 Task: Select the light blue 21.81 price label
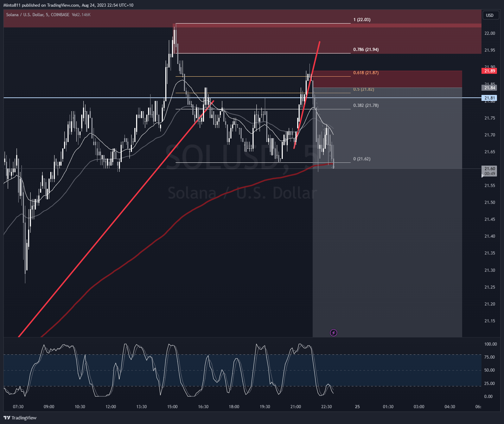point(489,98)
